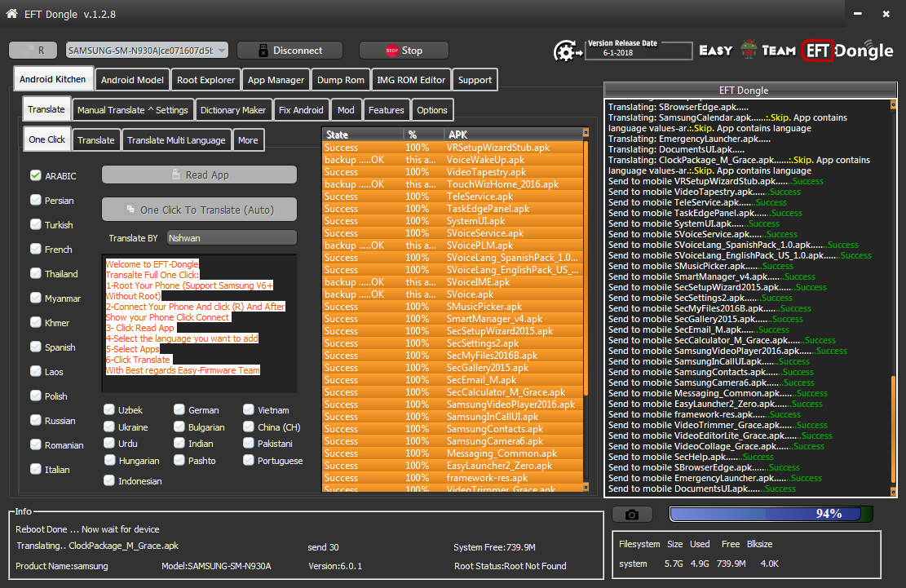Image resolution: width=906 pixels, height=588 pixels.
Task: Select the TouchWizHome_2016.apk row
Action: click(x=453, y=184)
